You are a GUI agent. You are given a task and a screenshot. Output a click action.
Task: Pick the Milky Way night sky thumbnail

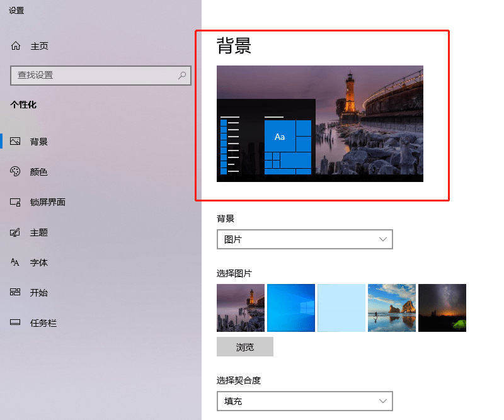(x=442, y=307)
